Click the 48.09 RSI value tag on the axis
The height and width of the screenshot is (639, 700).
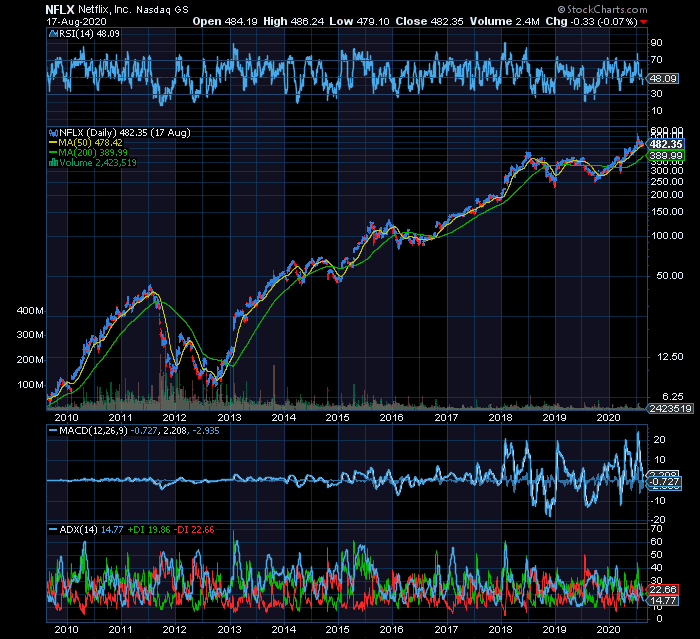click(663, 79)
